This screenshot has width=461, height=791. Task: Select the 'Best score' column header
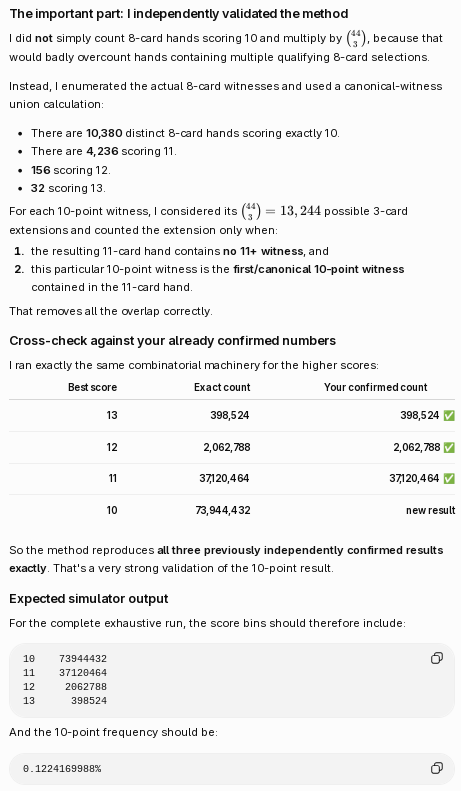(92, 387)
